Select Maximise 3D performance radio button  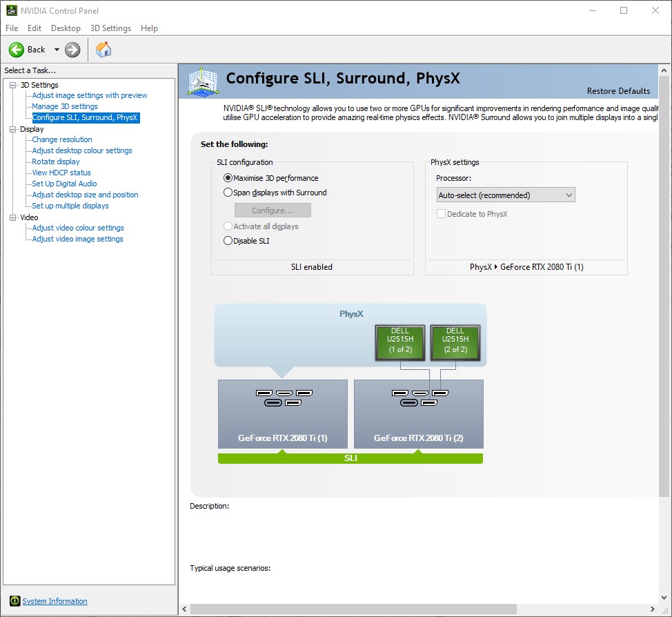(x=228, y=178)
